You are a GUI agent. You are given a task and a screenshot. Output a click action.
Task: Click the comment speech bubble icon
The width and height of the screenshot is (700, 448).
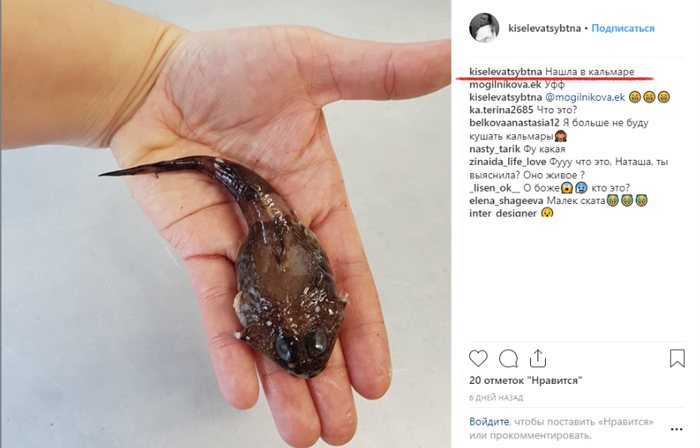pyautogui.click(x=508, y=358)
